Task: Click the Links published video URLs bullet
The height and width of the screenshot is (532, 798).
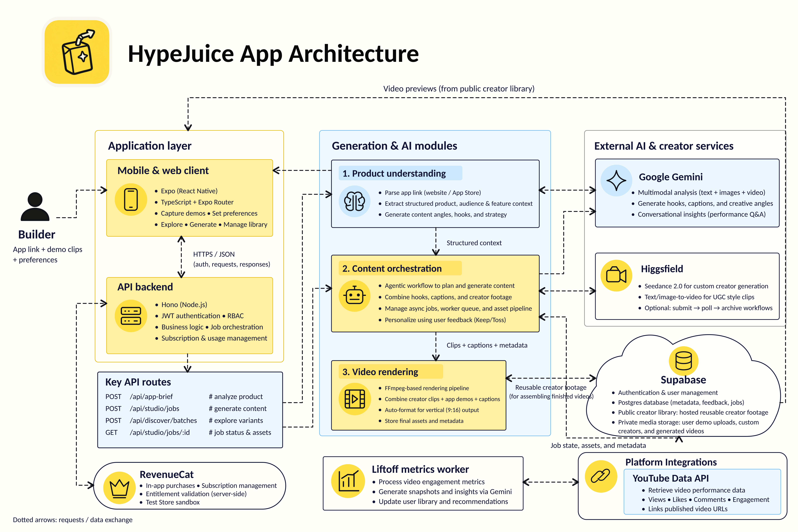Action: pos(685,509)
